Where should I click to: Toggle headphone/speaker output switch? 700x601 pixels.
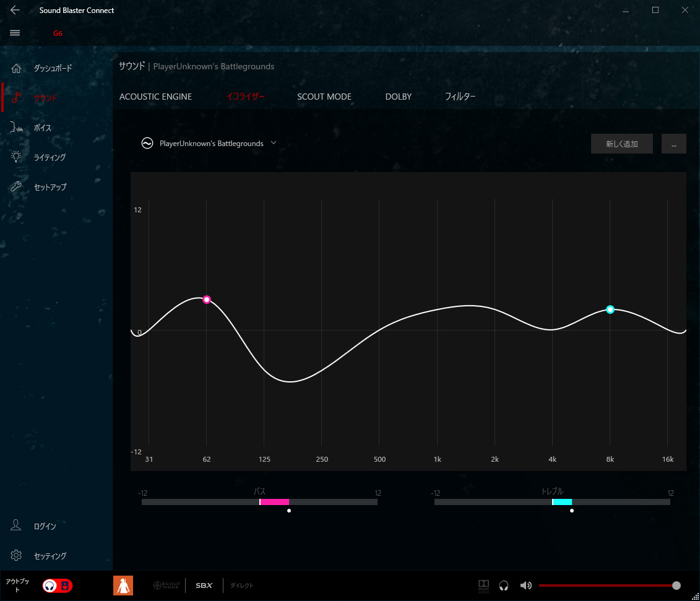click(x=58, y=586)
